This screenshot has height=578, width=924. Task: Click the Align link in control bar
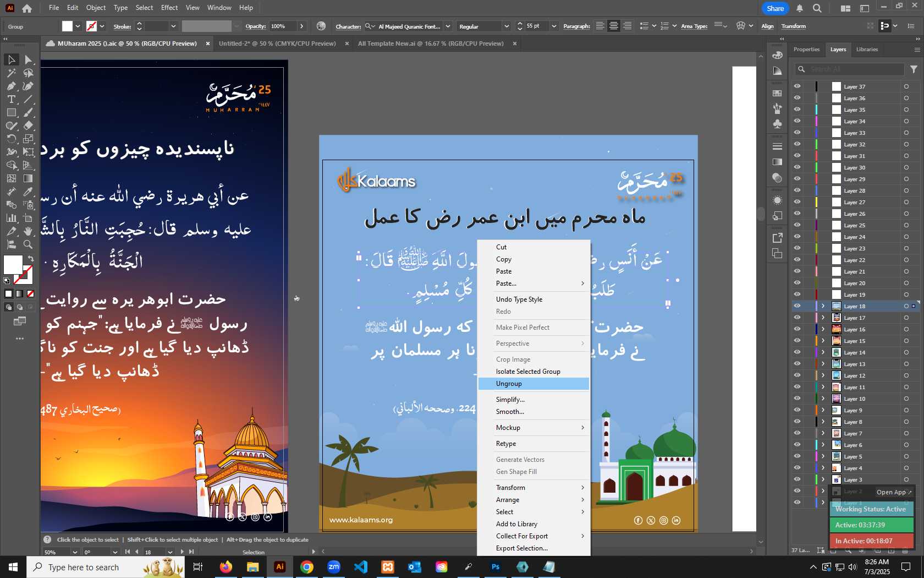[767, 26]
